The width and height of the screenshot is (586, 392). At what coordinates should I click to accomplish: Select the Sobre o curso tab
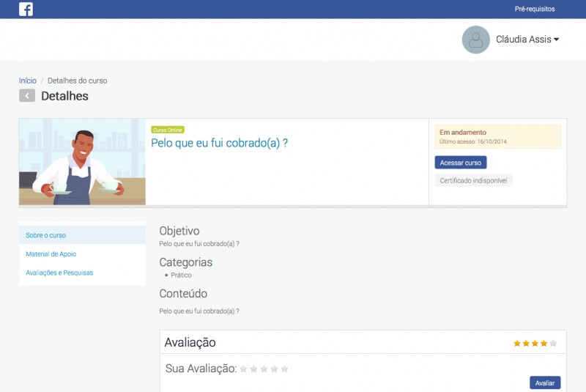pos(46,235)
